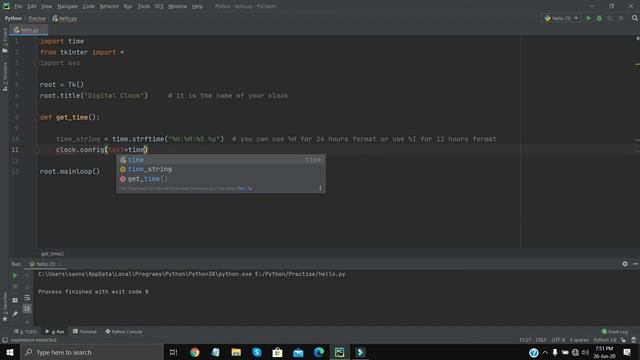This screenshot has width=640, height=360.
Task: Toggle tool window bars icon at bottom-left corner
Action: pyautogui.click(x=4, y=340)
